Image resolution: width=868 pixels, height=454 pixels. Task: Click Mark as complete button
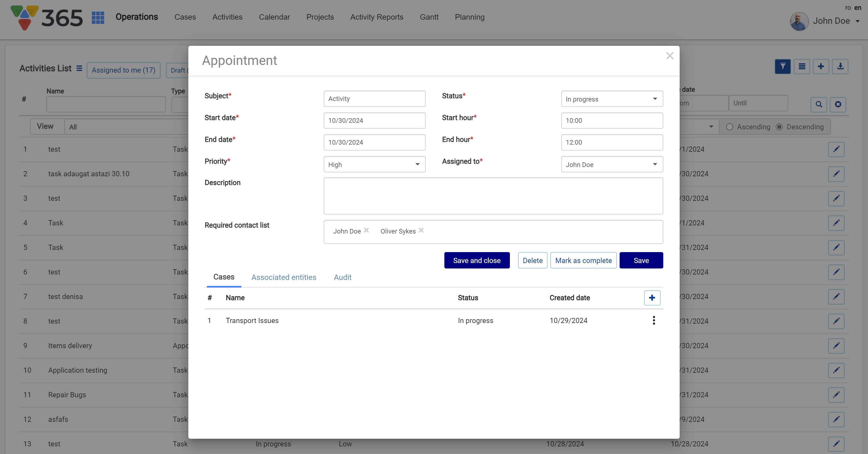click(x=583, y=260)
